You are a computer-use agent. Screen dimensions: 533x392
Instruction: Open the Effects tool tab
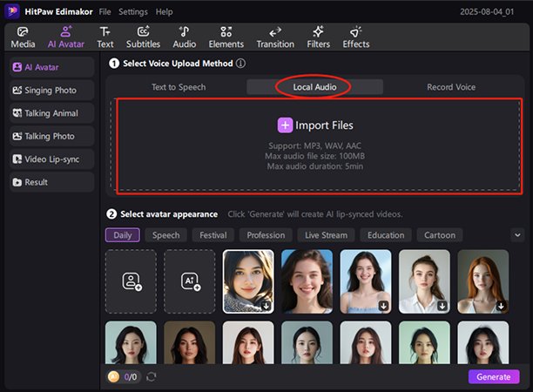tap(356, 37)
